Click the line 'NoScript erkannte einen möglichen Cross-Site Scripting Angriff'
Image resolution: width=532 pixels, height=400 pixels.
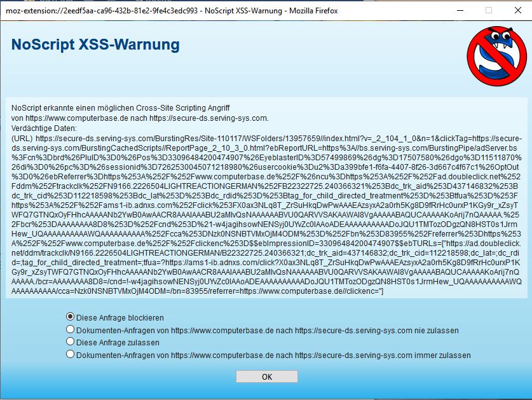[x=120, y=108]
